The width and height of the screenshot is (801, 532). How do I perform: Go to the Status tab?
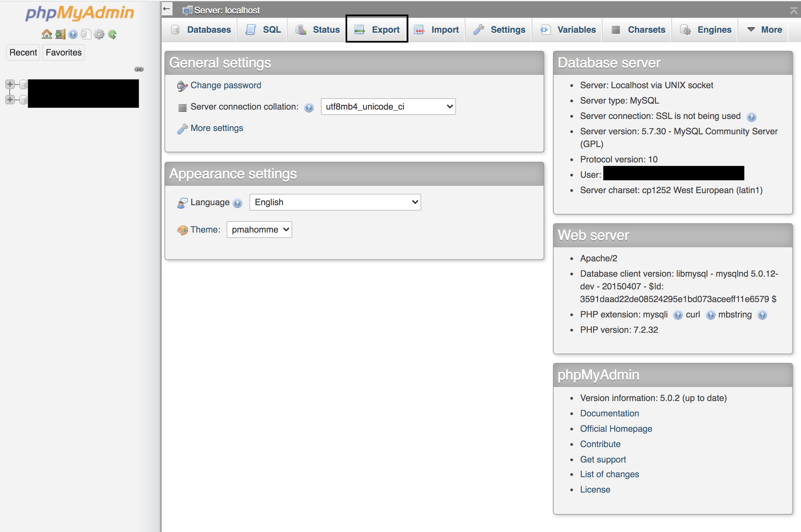click(x=317, y=30)
